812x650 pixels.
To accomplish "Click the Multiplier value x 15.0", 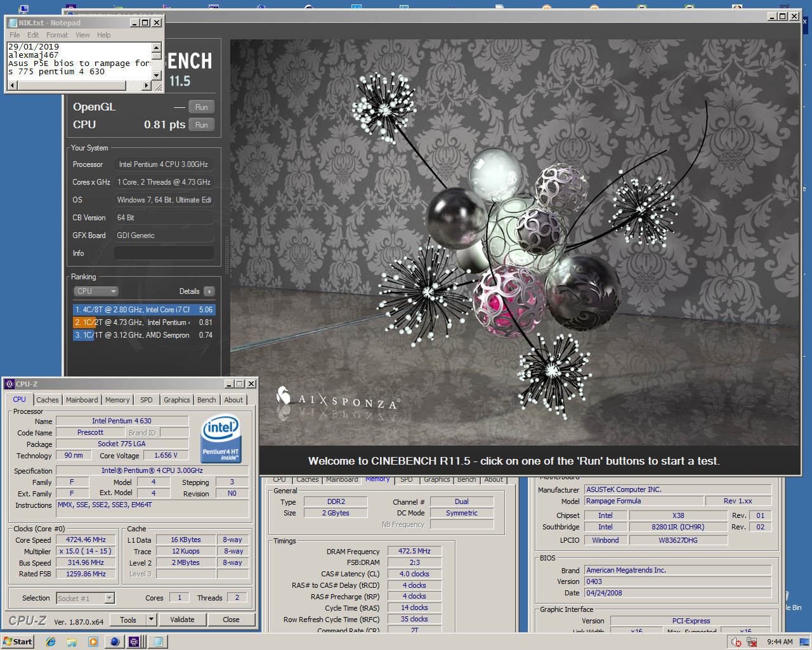I will (86, 552).
